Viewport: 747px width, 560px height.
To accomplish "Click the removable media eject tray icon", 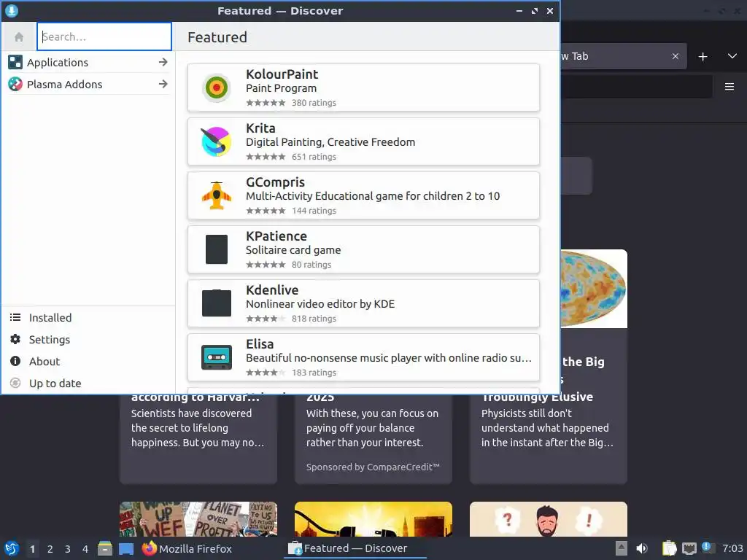I will pos(622,548).
